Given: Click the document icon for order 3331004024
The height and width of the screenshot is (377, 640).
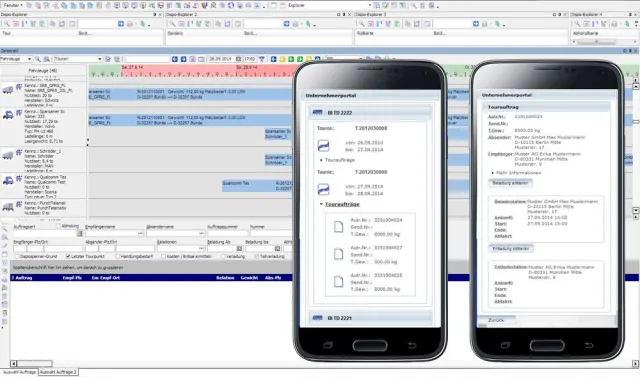Looking at the screenshot, I should tap(338, 226).
